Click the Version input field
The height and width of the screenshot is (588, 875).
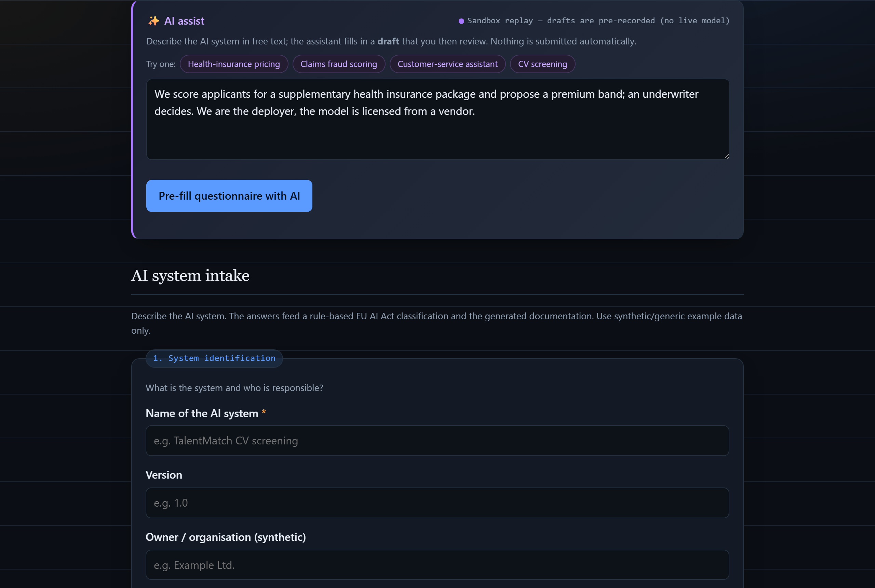[437, 503]
